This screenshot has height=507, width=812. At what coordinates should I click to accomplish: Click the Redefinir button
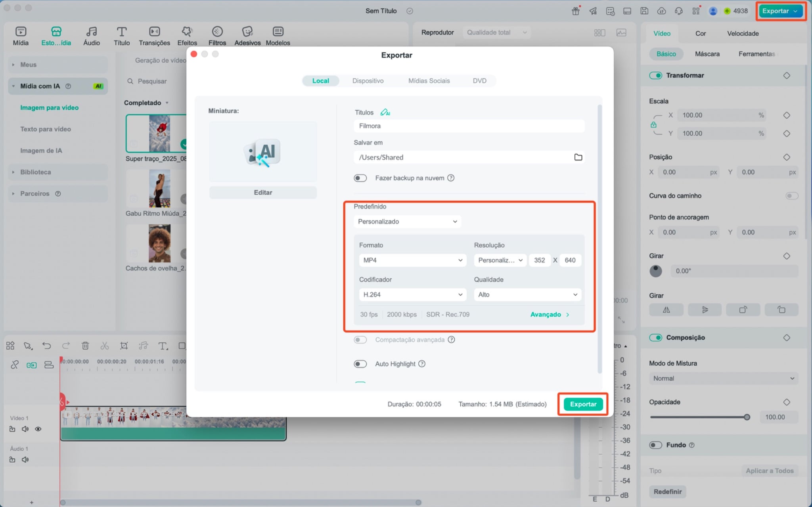point(667,492)
